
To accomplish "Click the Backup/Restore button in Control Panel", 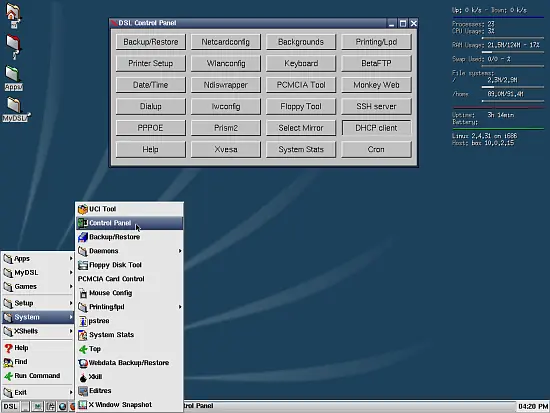I will 150,42.
